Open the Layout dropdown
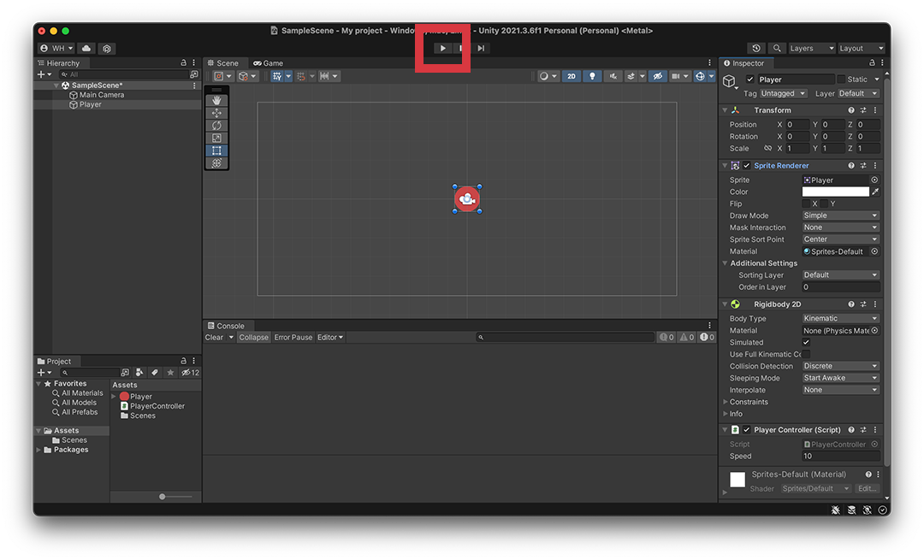 click(861, 48)
